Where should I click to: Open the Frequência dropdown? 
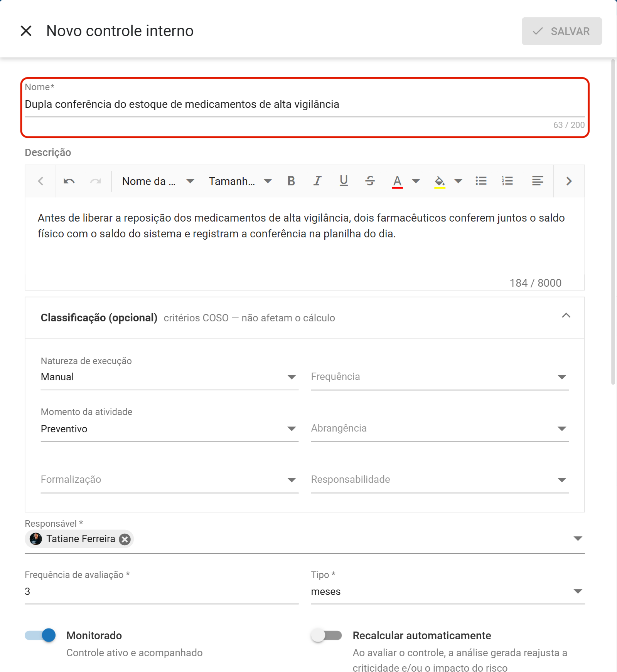440,377
